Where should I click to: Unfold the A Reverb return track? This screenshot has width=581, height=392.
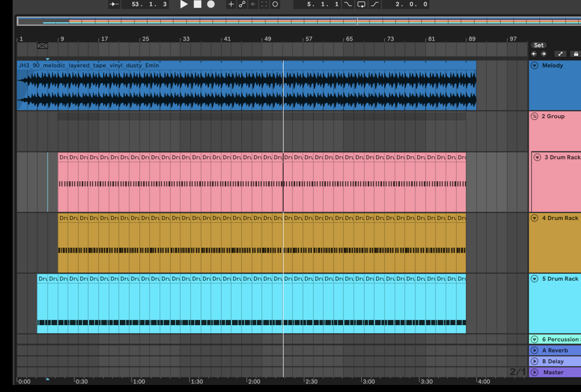click(535, 350)
